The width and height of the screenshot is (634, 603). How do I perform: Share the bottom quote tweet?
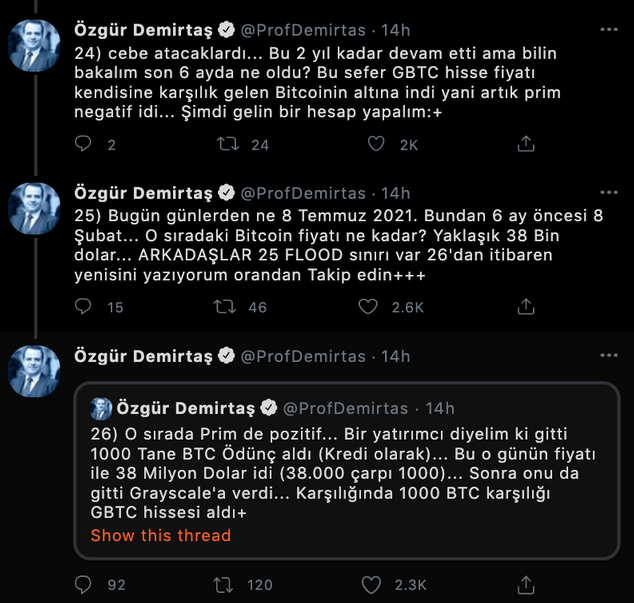click(x=525, y=584)
